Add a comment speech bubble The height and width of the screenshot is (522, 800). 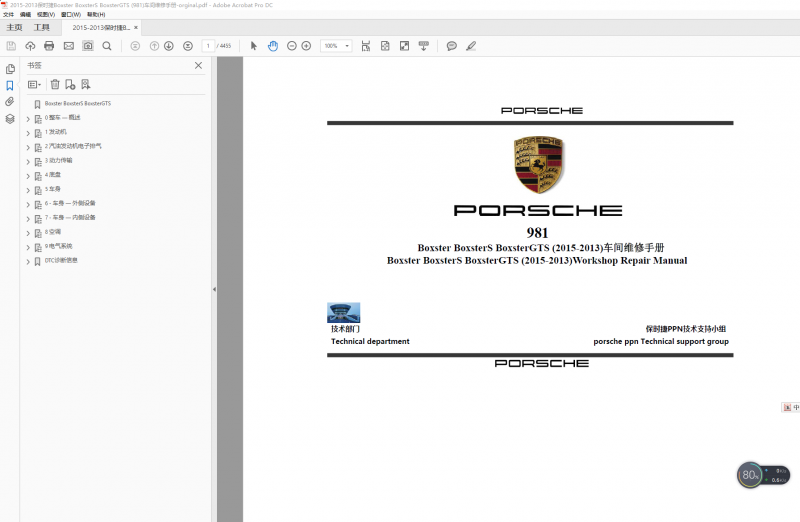click(x=452, y=46)
